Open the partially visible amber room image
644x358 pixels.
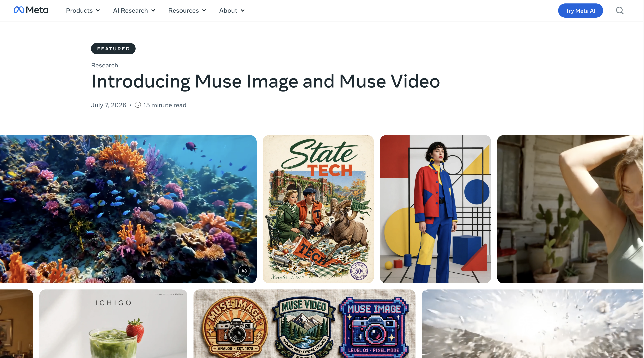coord(16,324)
